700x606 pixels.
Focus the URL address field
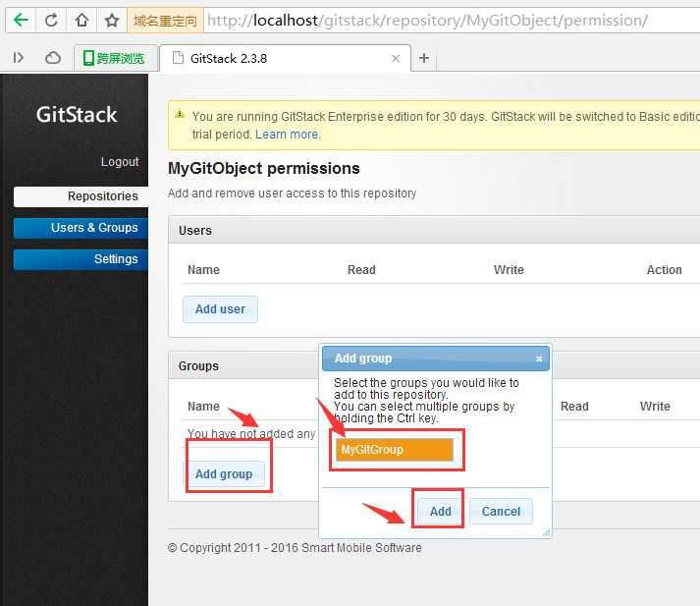pos(452,21)
